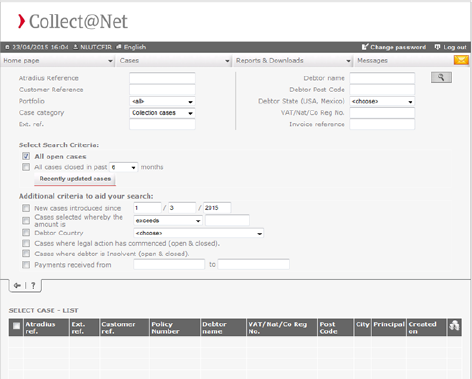472x379 pixels.
Task: Click the Post Code column header
Action: pyautogui.click(x=335, y=327)
